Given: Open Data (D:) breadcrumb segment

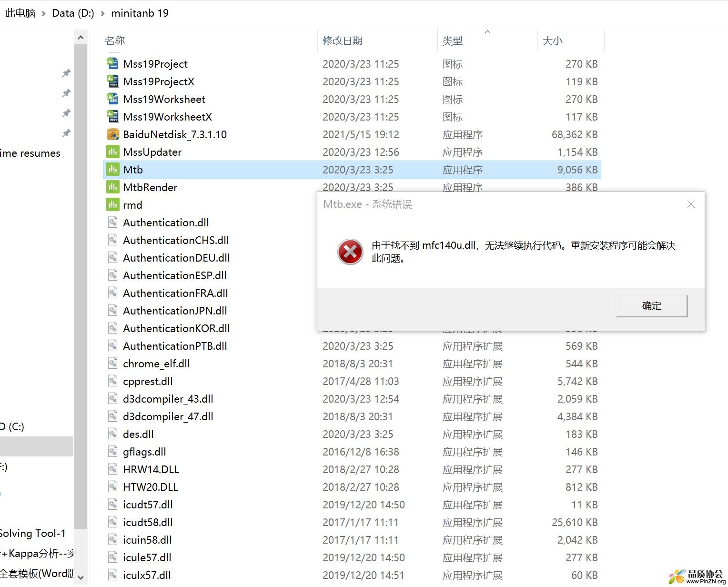Looking at the screenshot, I should point(73,13).
